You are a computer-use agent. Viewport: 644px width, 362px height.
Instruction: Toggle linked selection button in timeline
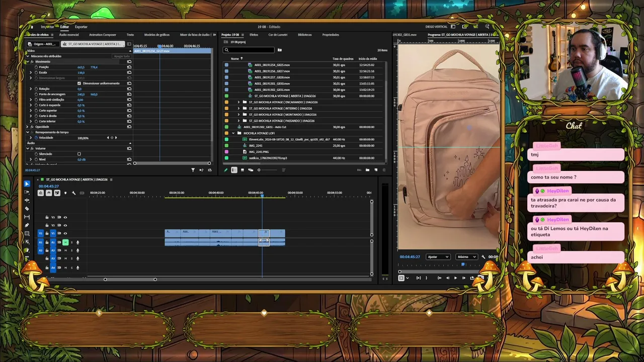[x=57, y=193]
